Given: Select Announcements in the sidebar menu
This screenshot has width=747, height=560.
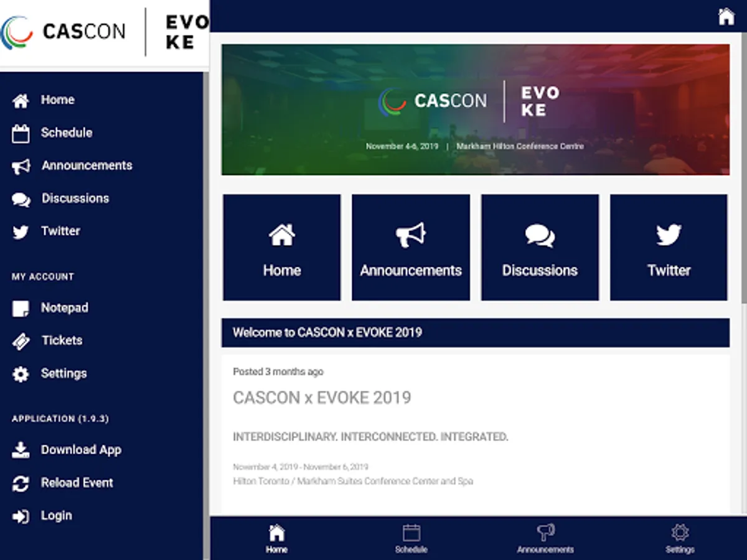Looking at the screenshot, I should pyautogui.click(x=87, y=166).
